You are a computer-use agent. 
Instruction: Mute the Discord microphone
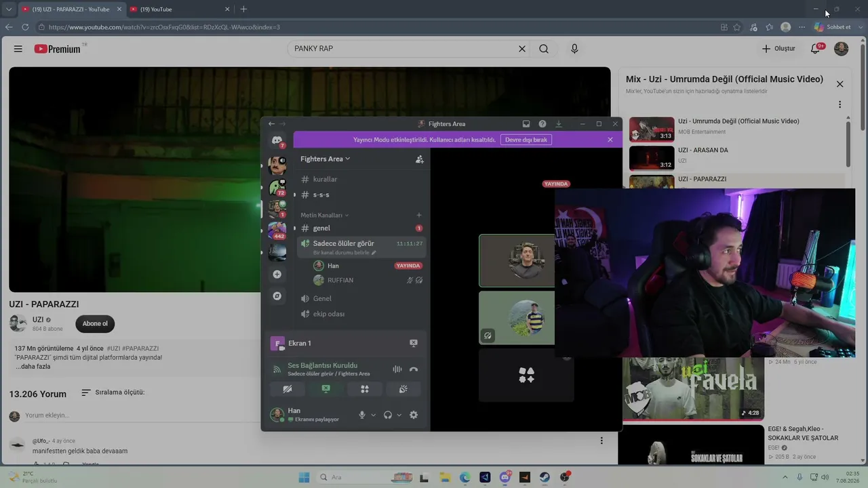pos(362,415)
